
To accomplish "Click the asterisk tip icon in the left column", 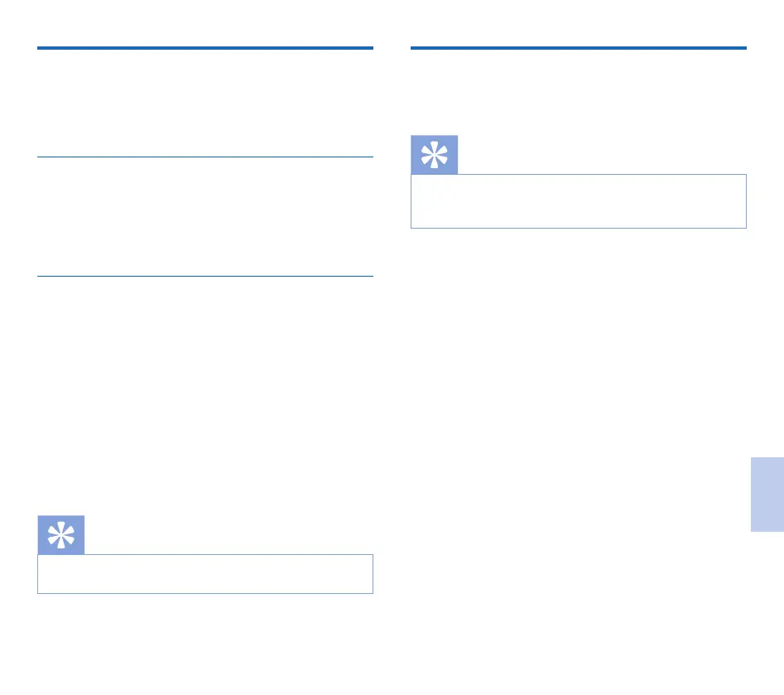I will [60, 535].
